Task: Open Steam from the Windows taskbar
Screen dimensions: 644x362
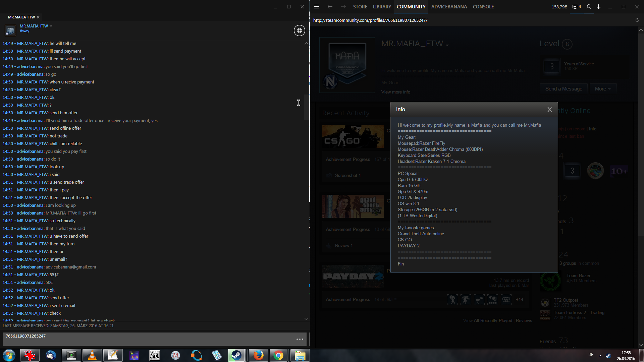Action: 236,355
